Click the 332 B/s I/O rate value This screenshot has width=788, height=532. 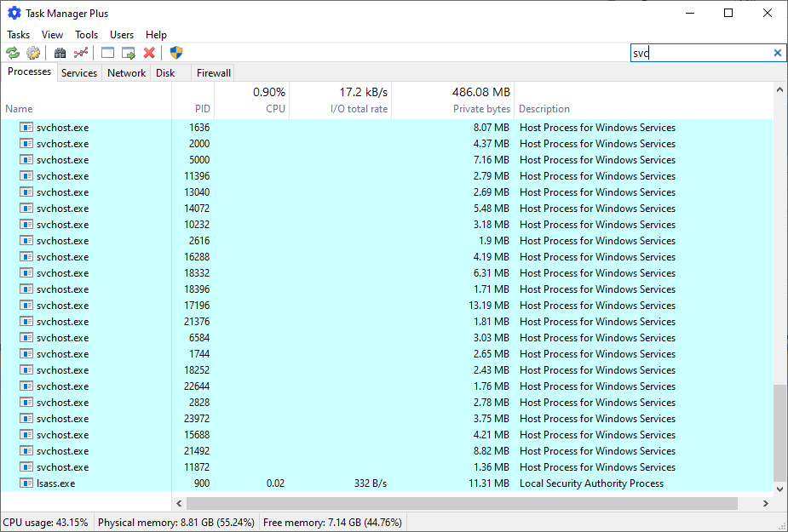[371, 483]
